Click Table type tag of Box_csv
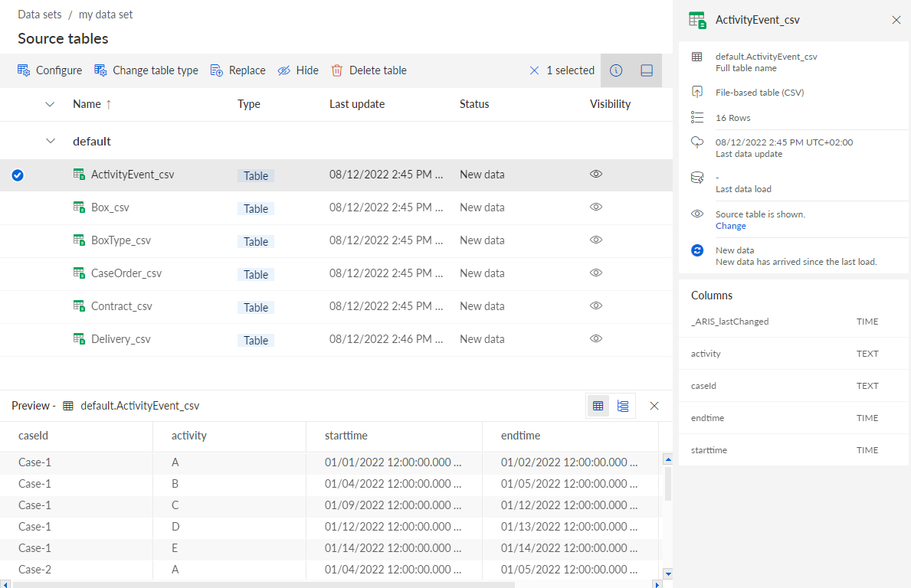This screenshot has width=911, height=588. (256, 209)
